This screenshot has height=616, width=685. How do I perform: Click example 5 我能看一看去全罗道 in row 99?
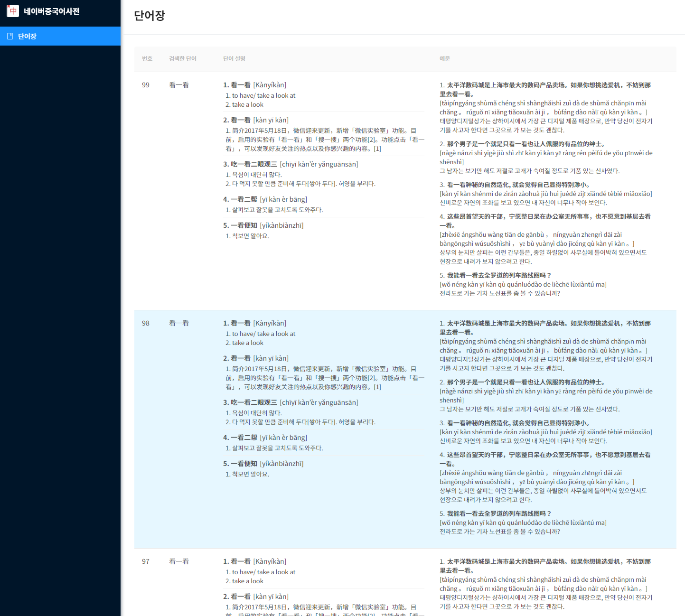coord(496,275)
